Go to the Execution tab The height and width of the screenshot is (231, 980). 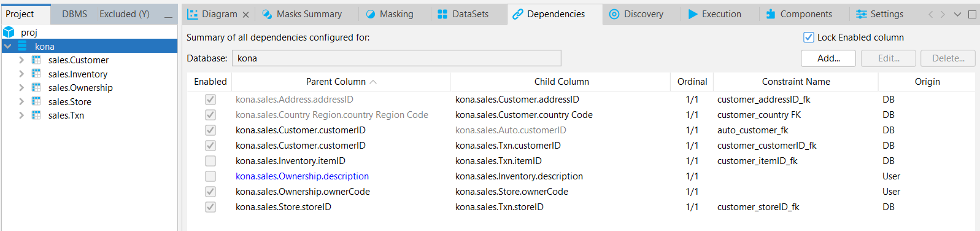[x=715, y=14]
